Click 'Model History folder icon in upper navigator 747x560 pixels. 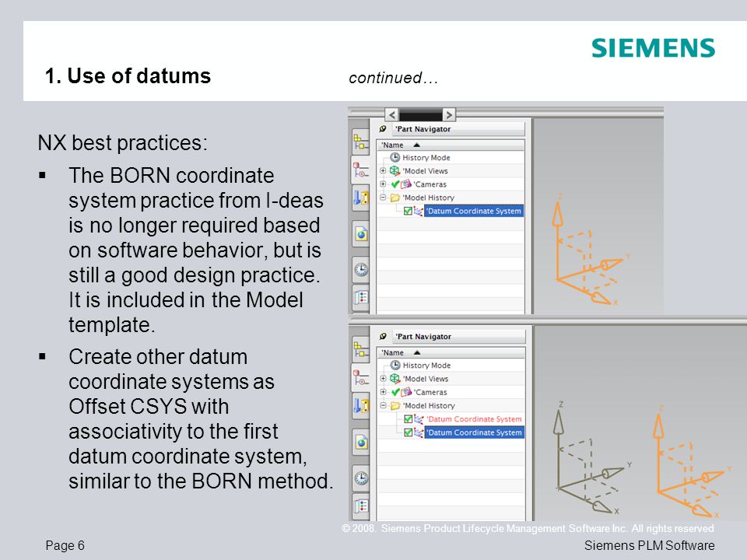click(x=395, y=198)
